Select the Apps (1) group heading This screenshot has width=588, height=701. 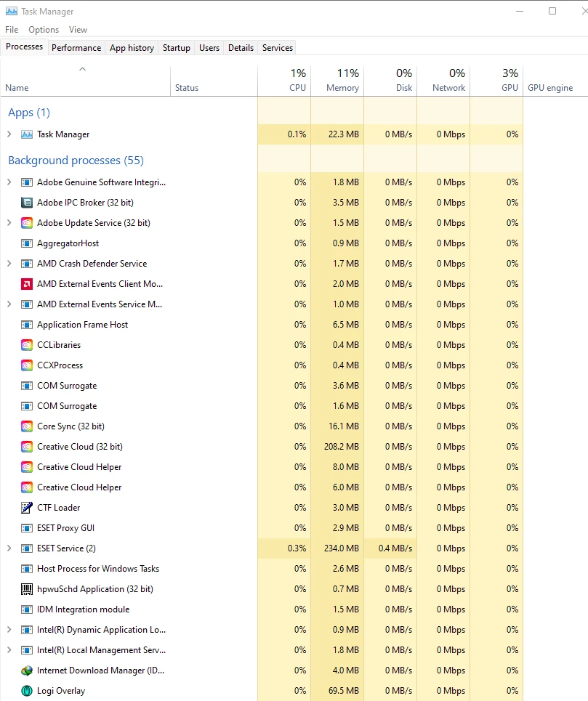(x=29, y=113)
